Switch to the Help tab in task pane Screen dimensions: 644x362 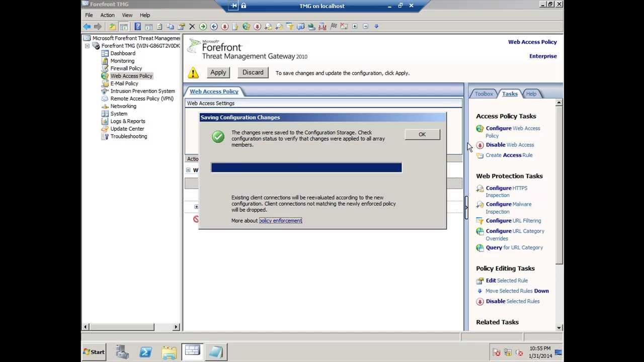(x=531, y=94)
